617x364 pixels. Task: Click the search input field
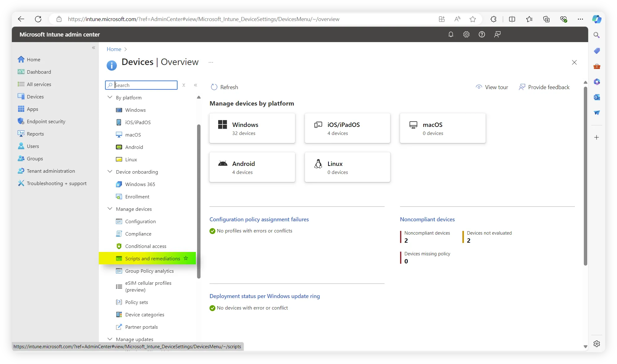tap(141, 85)
